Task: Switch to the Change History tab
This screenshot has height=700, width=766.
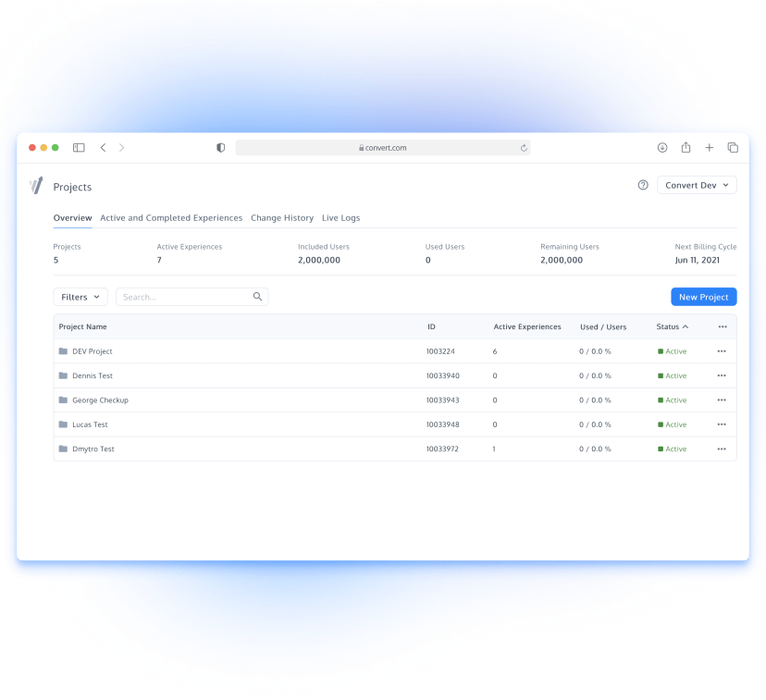Action: 282,217
